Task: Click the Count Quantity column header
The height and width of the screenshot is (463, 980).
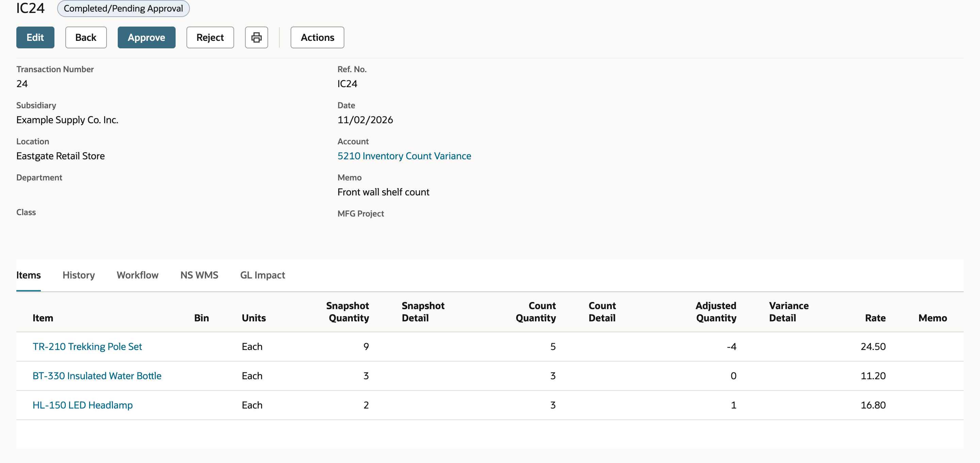Action: (536, 312)
